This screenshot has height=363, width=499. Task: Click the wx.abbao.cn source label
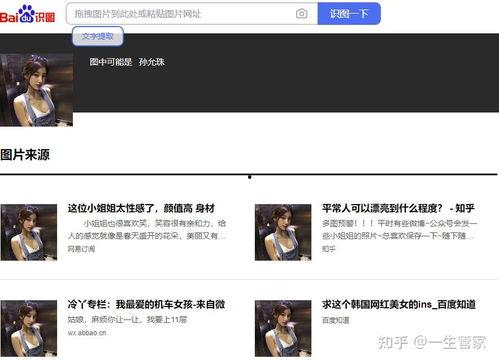point(87,333)
